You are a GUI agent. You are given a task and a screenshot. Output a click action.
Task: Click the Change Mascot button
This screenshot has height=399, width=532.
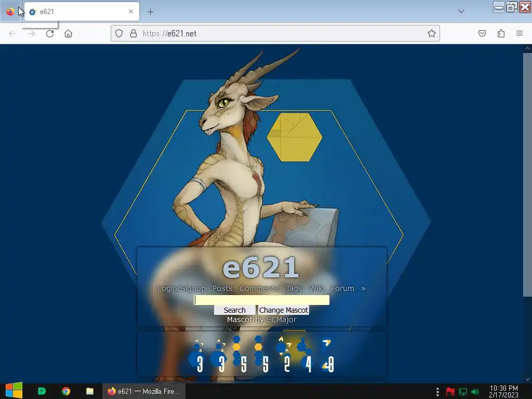pos(283,310)
